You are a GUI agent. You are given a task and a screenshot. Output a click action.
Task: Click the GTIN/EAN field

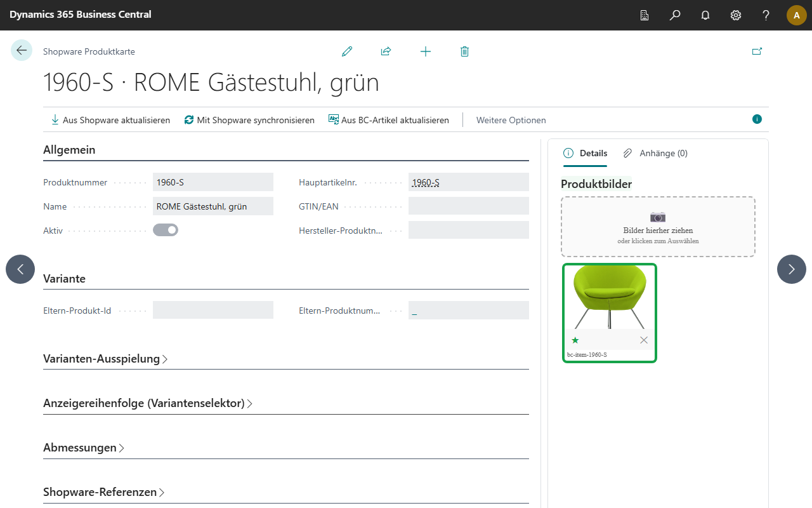click(x=469, y=206)
